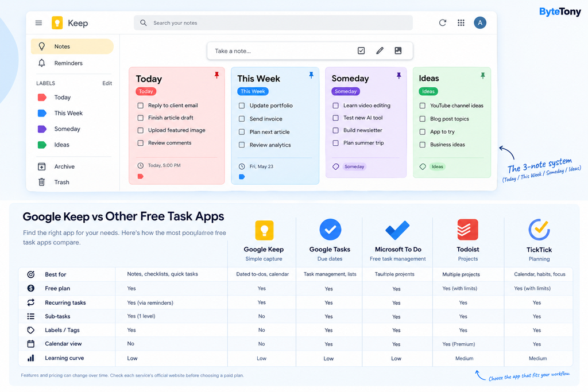
Task: Check YouTube channel ideas
Action: [422, 106]
